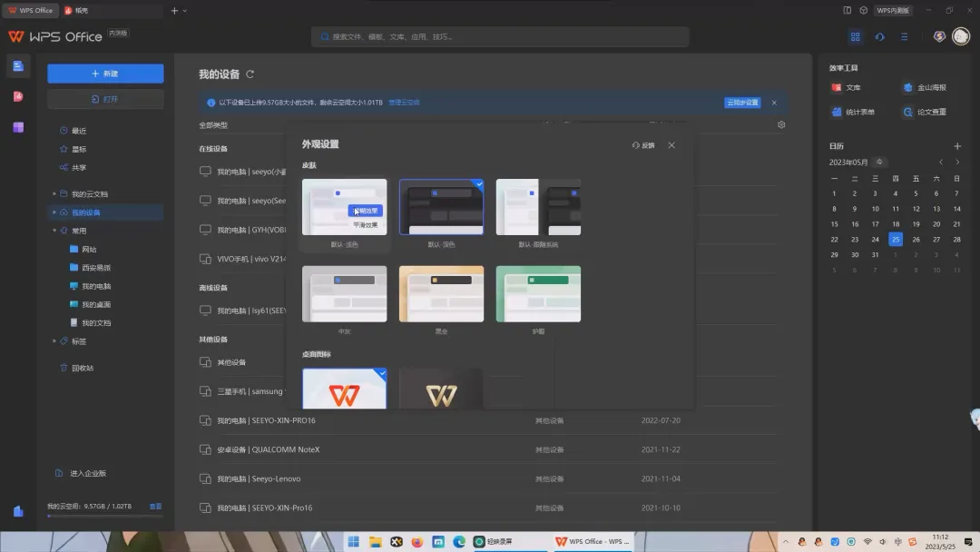
Task: Go to next month in calendar
Action: pyautogui.click(x=957, y=163)
